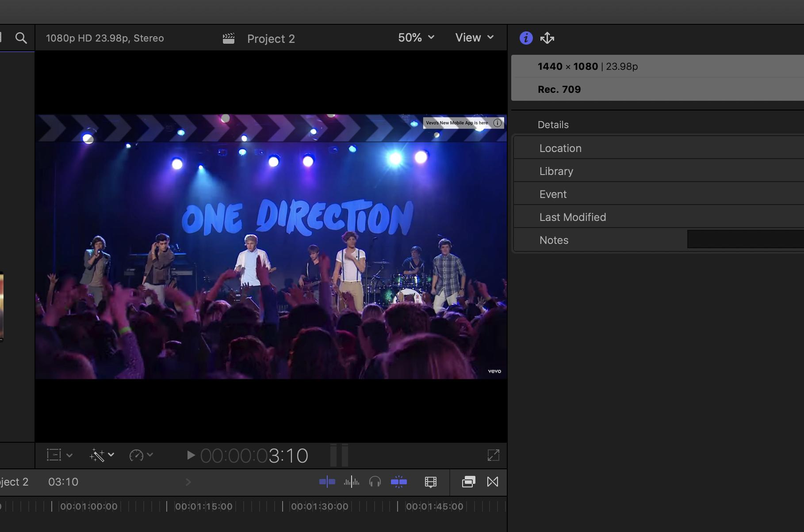Click the Rec. 709 color space label
The width and height of the screenshot is (804, 532).
point(559,89)
